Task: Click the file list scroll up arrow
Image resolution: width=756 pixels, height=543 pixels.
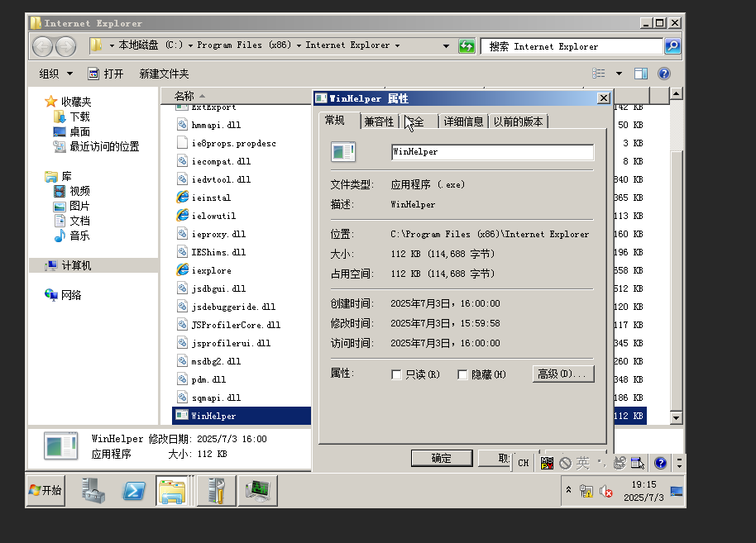Action: click(x=676, y=93)
